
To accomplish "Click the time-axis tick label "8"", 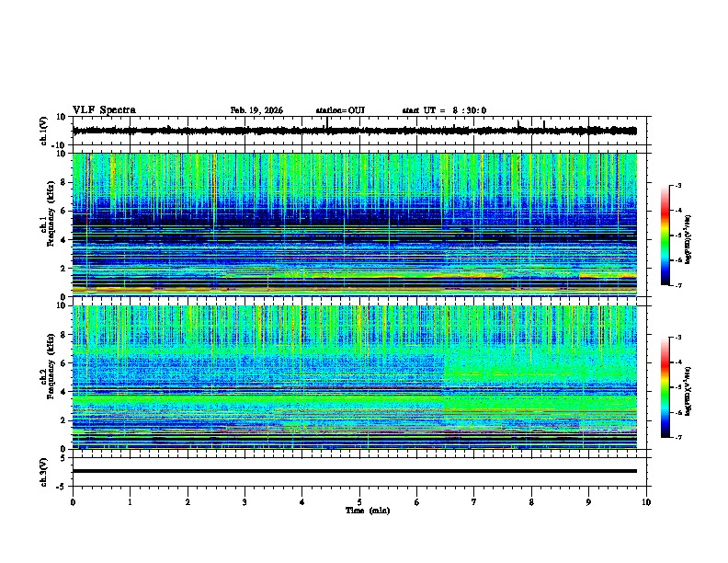I will coord(531,502).
